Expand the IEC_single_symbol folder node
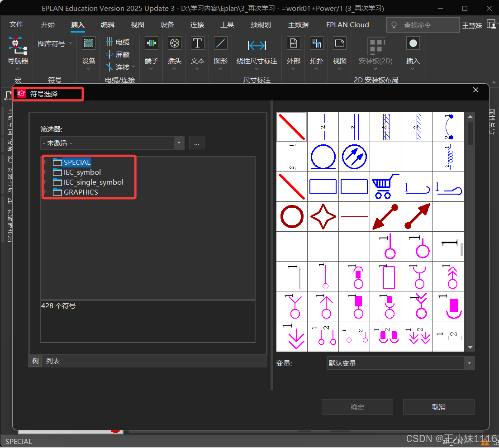The height and width of the screenshot is (448, 499). [x=46, y=182]
